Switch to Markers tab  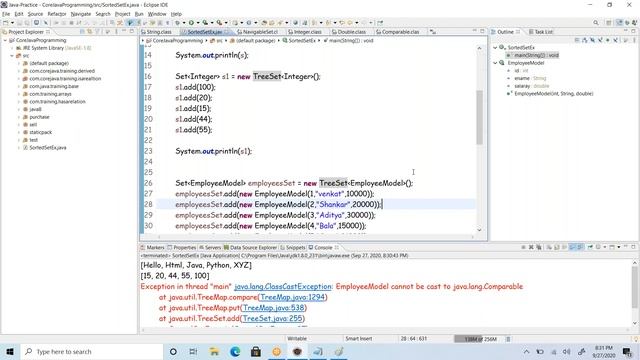[152, 248]
